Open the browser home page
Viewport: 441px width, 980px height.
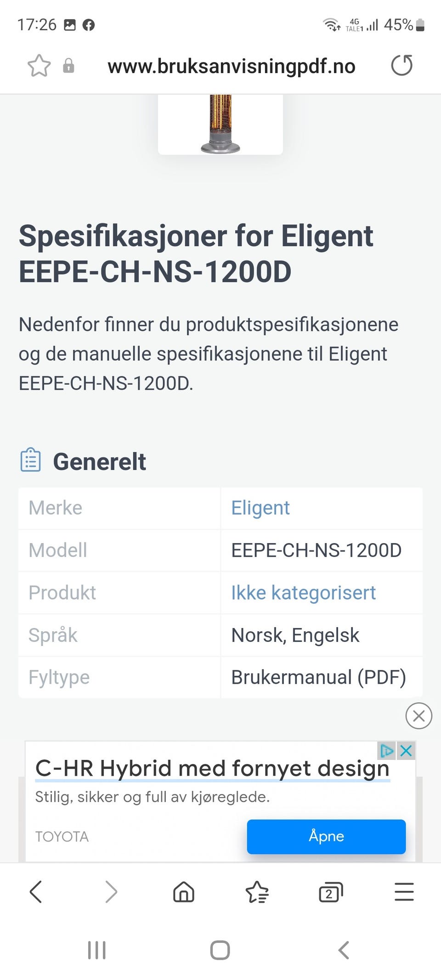[x=184, y=892]
